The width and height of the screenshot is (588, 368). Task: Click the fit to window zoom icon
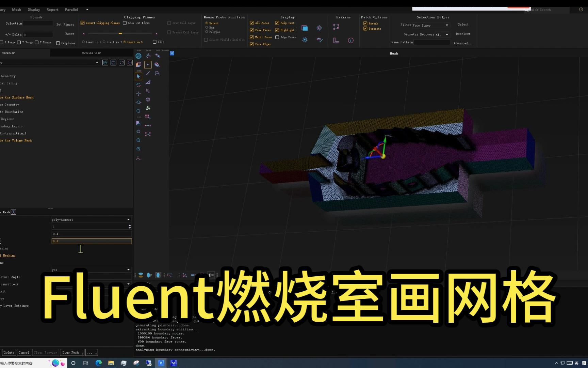[x=138, y=132]
